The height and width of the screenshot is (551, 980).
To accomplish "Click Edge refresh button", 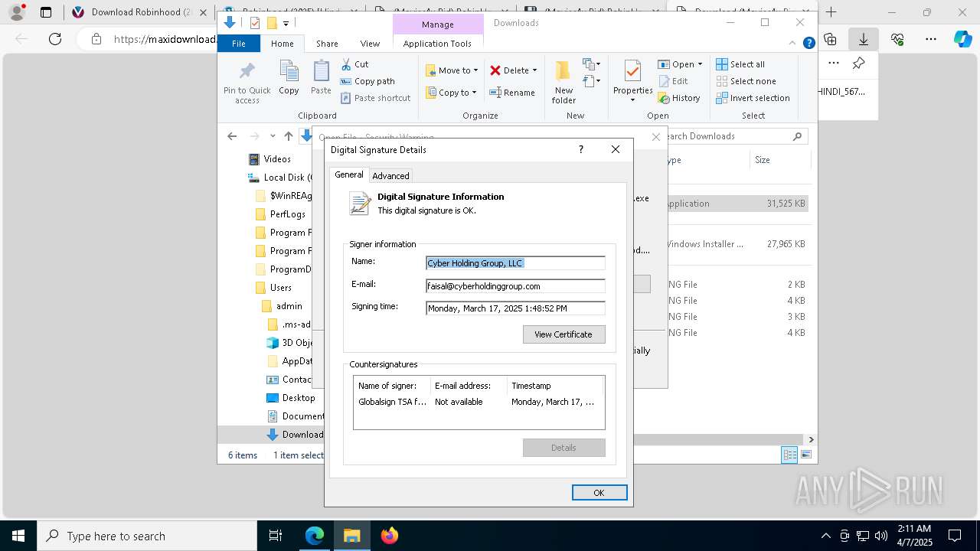I will [x=55, y=39].
